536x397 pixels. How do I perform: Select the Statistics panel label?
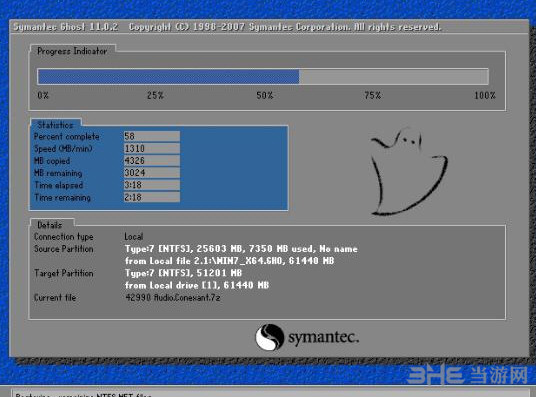pyautogui.click(x=55, y=125)
